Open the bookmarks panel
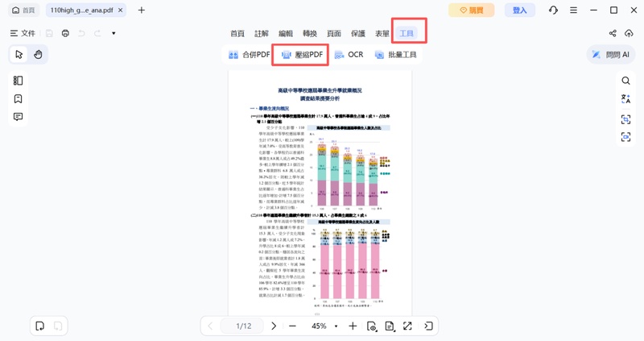Image resolution: width=644 pixels, height=341 pixels. pos(18,98)
